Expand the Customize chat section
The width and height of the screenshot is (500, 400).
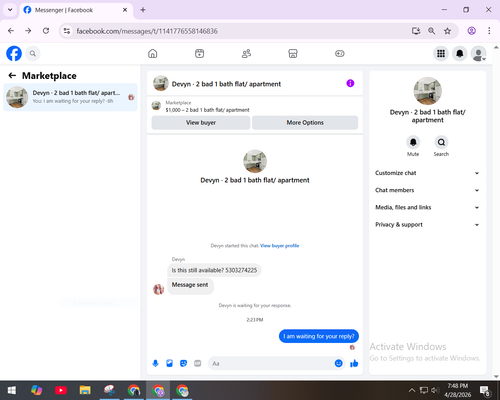click(427, 173)
